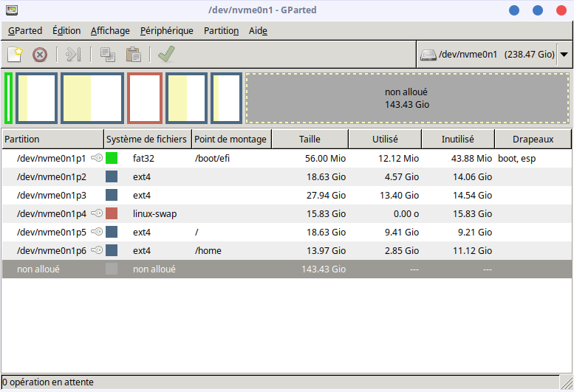Click the key icon next to nvme0n1p6
The width and height of the screenshot is (574, 392).
point(97,250)
